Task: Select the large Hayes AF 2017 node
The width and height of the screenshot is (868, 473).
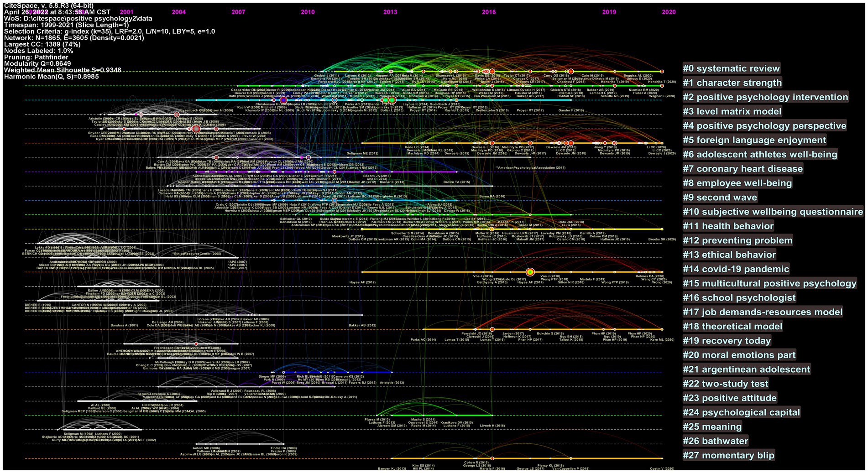Action: 530,272
